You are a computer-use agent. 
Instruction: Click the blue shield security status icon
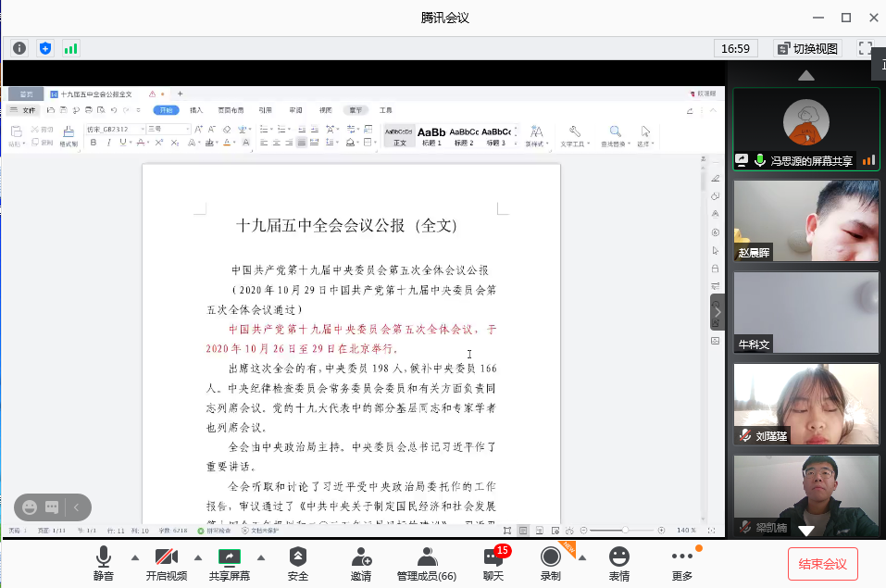(44, 48)
